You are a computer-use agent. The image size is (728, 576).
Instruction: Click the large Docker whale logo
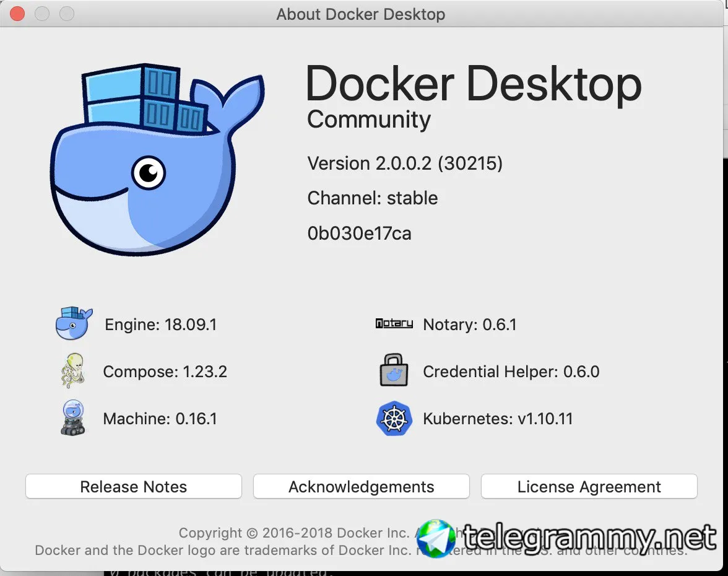point(157,159)
